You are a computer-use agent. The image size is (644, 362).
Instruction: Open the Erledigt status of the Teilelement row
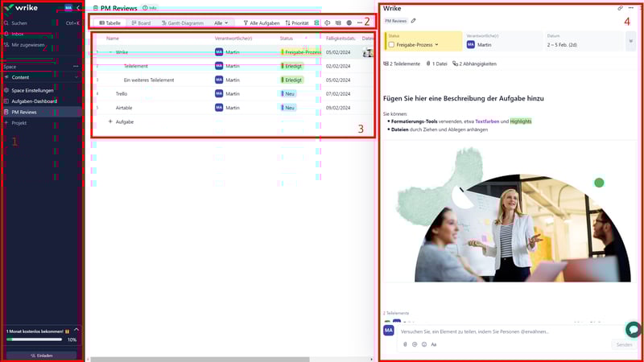pyautogui.click(x=292, y=66)
